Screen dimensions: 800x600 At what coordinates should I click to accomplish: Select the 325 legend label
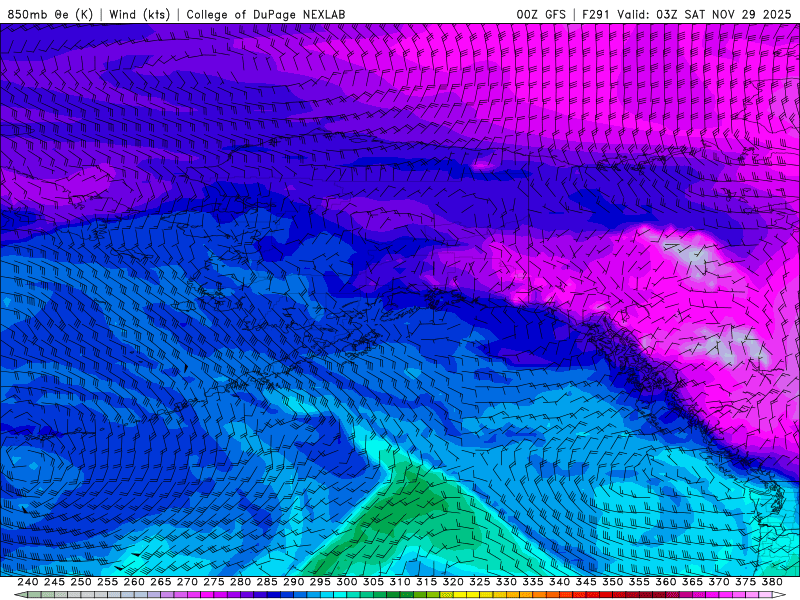(x=480, y=582)
